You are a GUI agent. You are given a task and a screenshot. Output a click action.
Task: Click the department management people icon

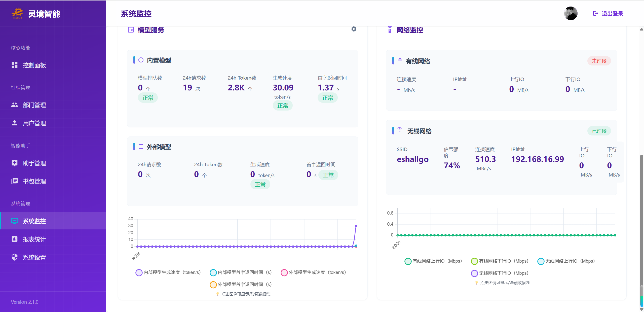click(x=15, y=105)
